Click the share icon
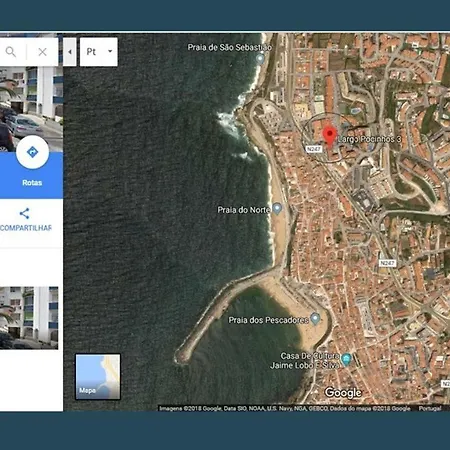The height and width of the screenshot is (450, 450). 24,213
